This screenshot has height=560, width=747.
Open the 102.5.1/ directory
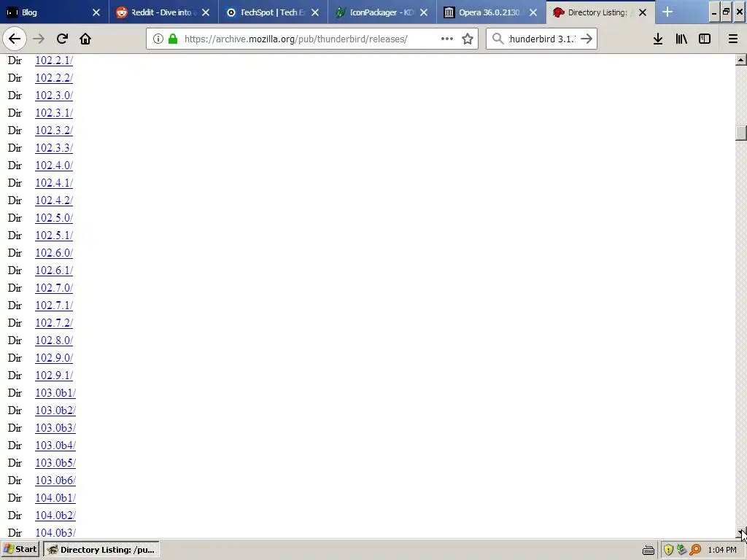click(54, 236)
